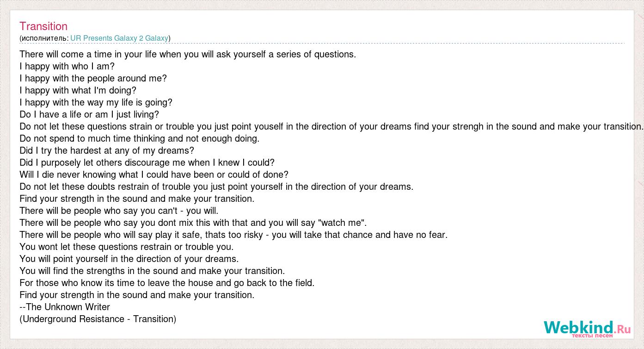Click the 'исполнитель:' label text
644x349 pixels.
pyautogui.click(x=45, y=38)
